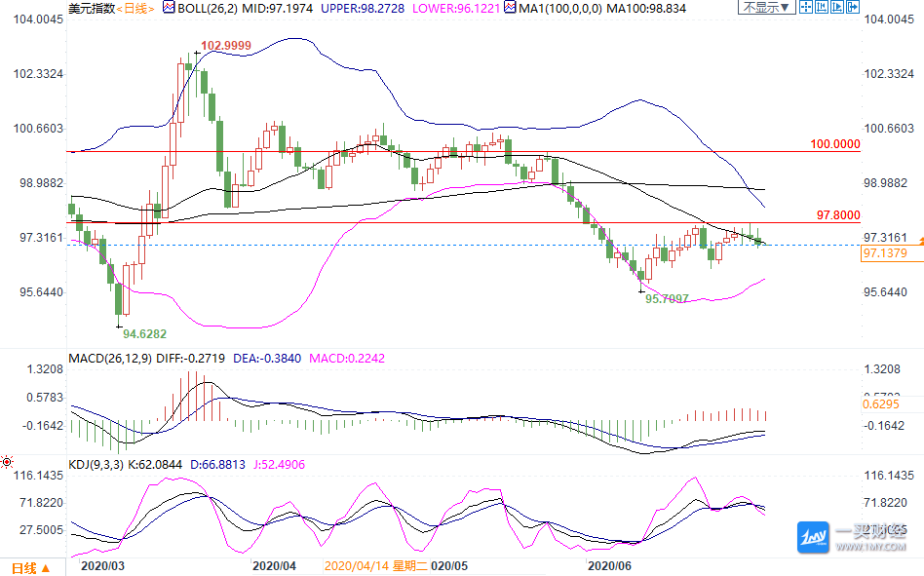
Task: Click the crosshair cursor icon
Action: [805, 7]
